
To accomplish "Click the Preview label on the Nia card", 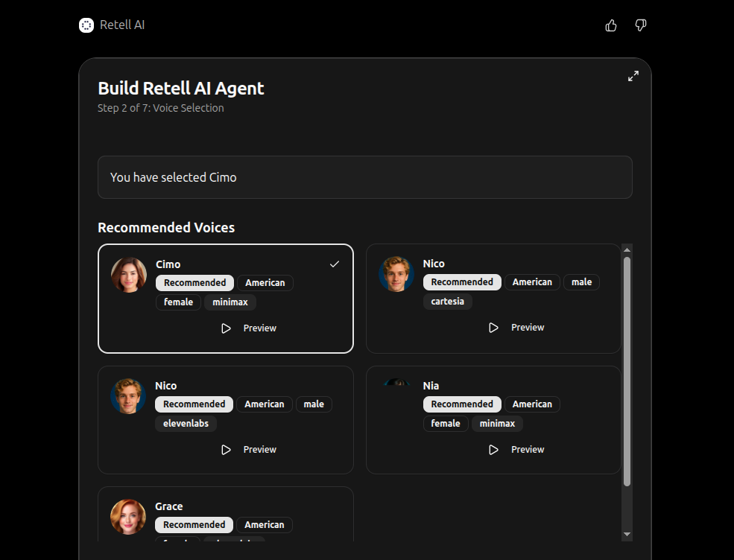I will [528, 450].
